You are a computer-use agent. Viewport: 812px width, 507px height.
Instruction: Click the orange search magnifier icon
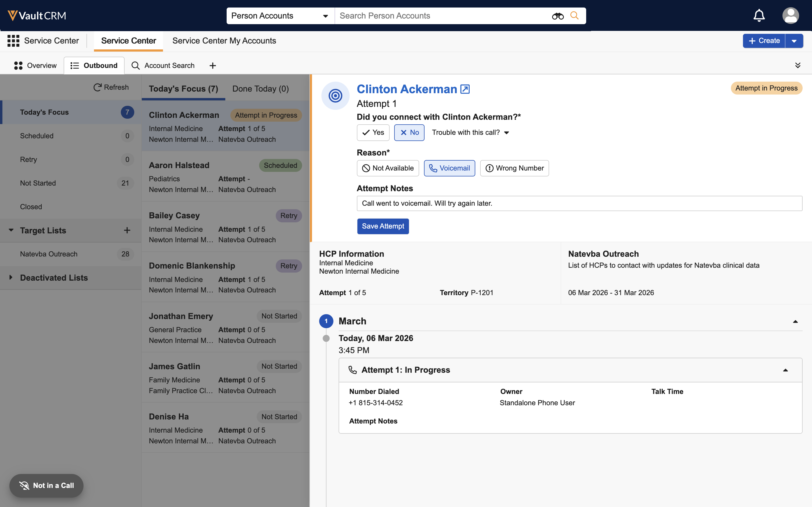point(574,15)
